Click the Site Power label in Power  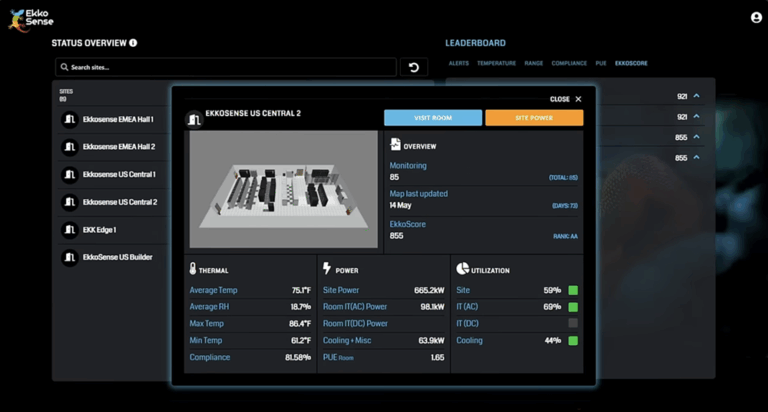coord(341,290)
